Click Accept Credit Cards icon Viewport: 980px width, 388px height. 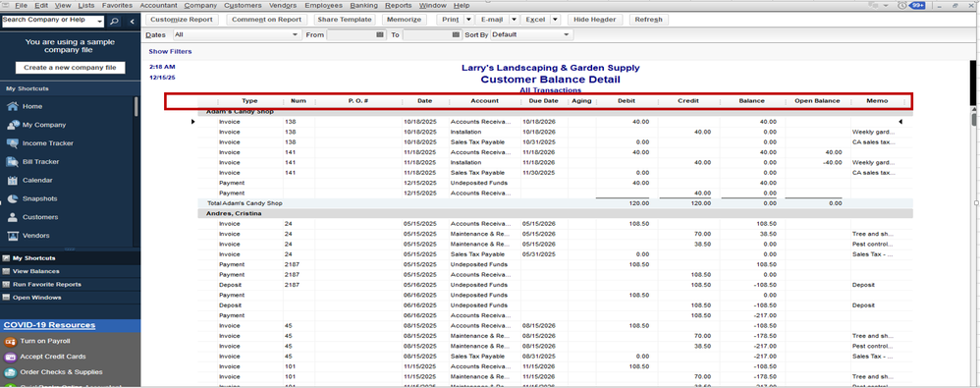pos(10,357)
